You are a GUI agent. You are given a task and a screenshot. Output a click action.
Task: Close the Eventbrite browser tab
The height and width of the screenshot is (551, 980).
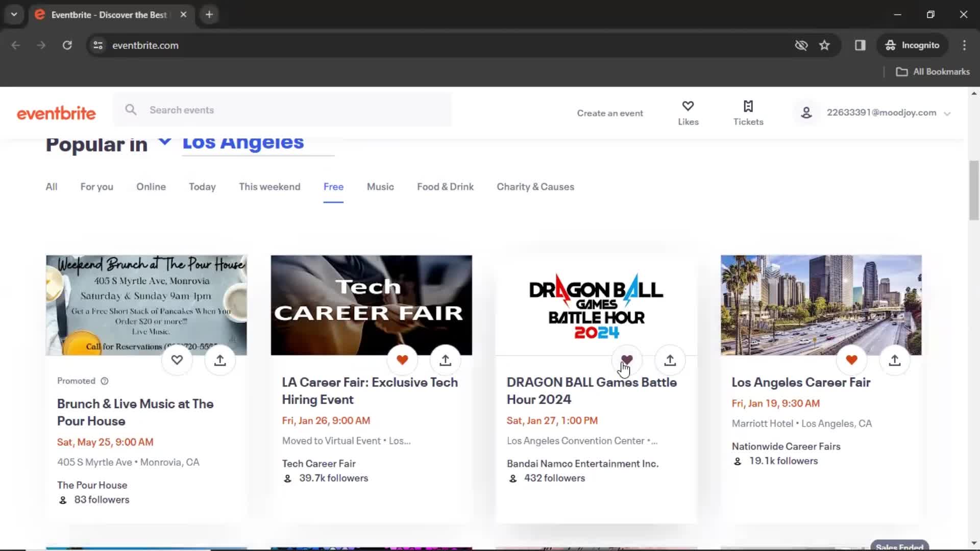[183, 15]
